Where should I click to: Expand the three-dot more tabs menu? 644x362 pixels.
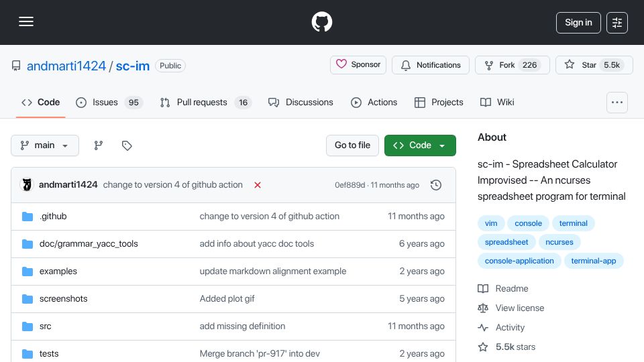coord(617,102)
